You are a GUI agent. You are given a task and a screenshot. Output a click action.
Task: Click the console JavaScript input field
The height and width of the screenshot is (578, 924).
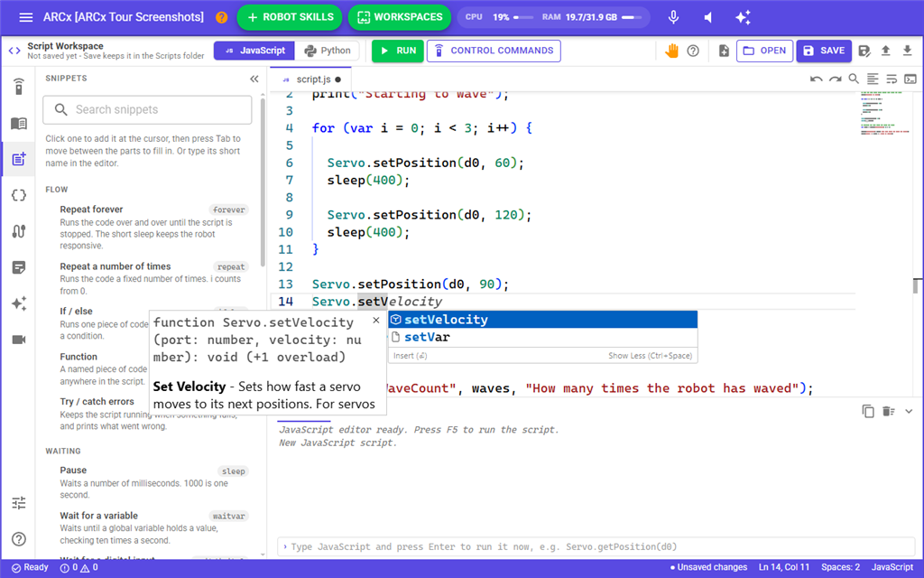(596, 546)
